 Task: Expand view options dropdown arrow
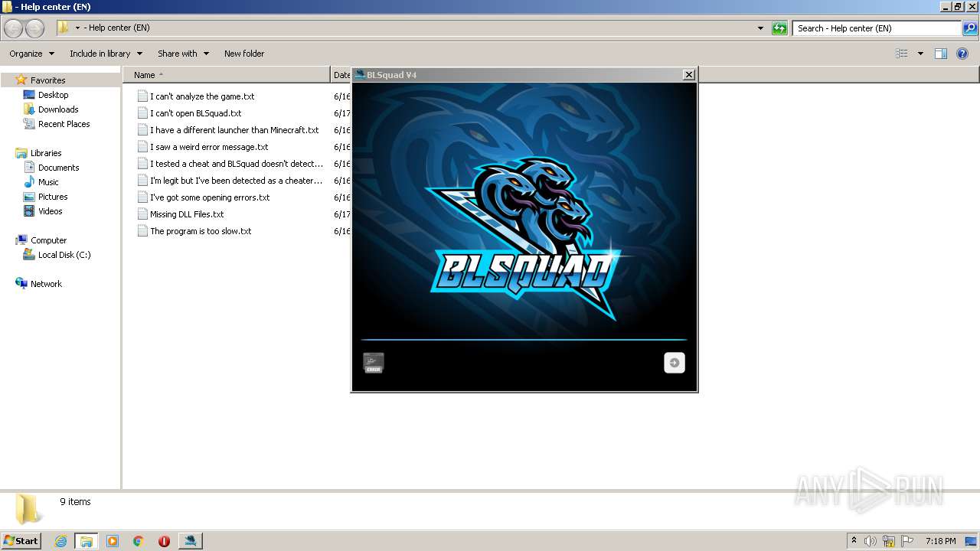pyautogui.click(x=920, y=54)
